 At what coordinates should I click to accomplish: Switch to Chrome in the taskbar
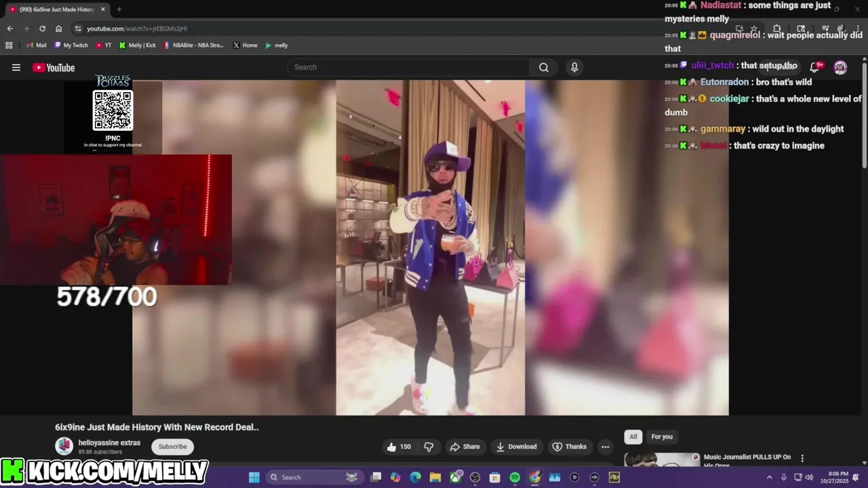(x=535, y=477)
